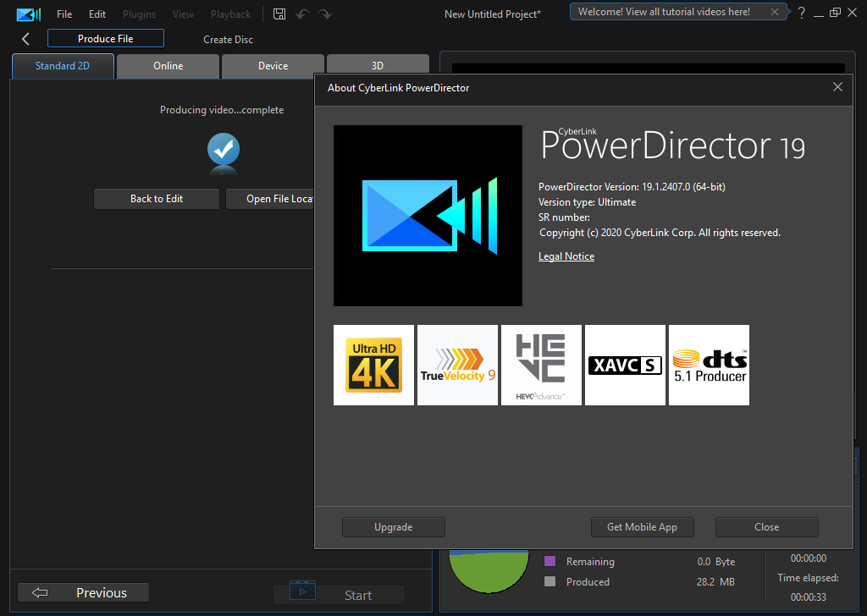Click the gray Produced legend swatch
The width and height of the screenshot is (867, 616).
(x=549, y=581)
